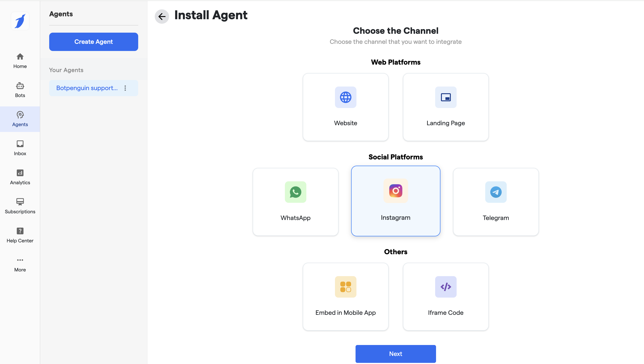
Task: Click the BotPenguin logo icon
Action: pyautogui.click(x=20, y=21)
